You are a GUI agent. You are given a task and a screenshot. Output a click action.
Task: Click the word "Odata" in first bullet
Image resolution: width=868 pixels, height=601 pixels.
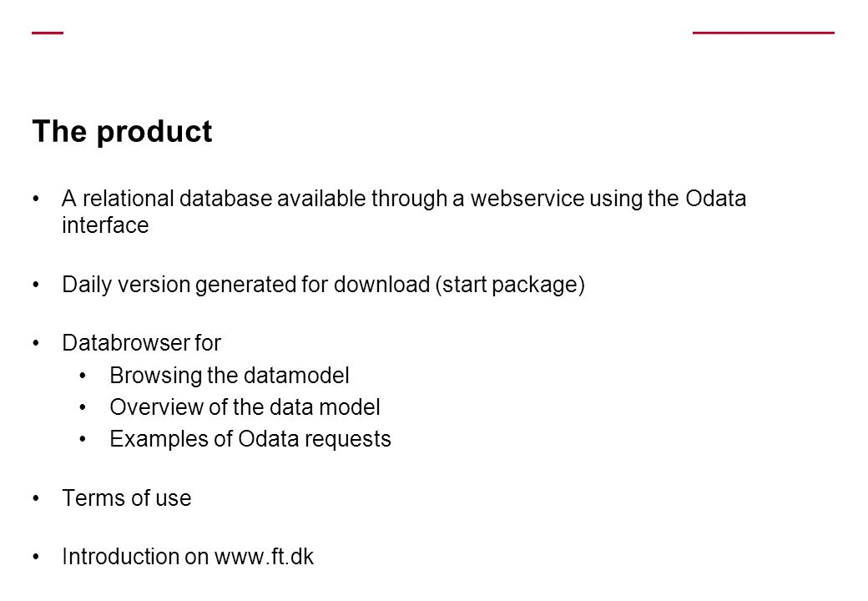coord(716,199)
